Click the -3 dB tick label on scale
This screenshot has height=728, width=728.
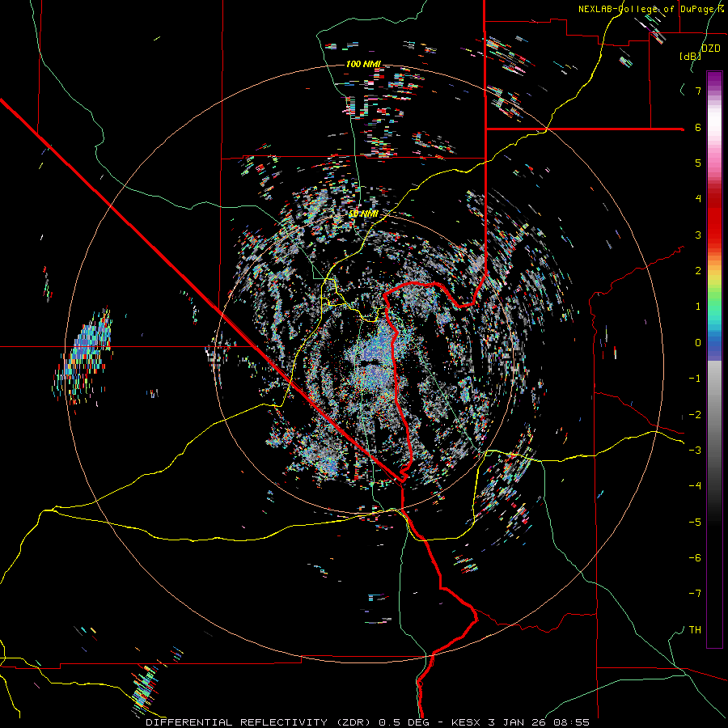pyautogui.click(x=695, y=451)
